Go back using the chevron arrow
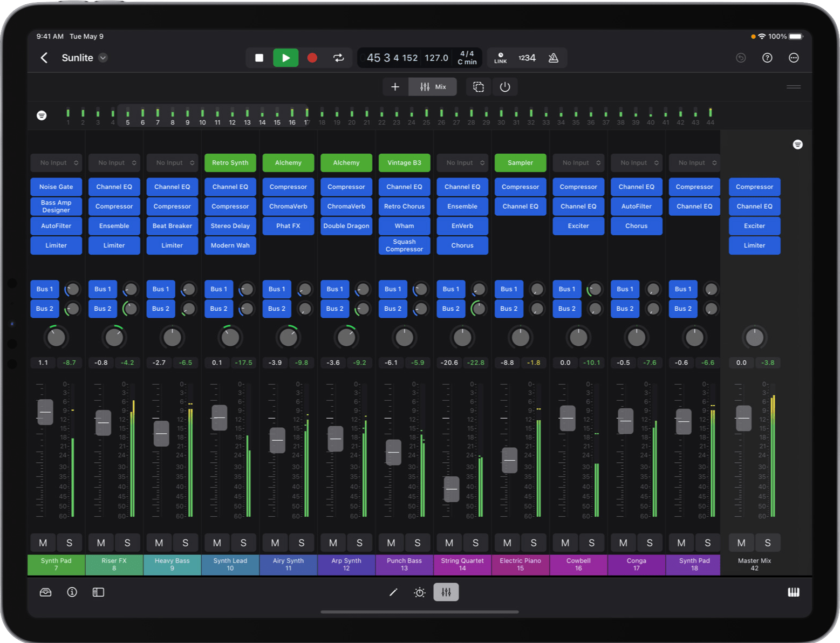The height and width of the screenshot is (643, 840). 44,58
